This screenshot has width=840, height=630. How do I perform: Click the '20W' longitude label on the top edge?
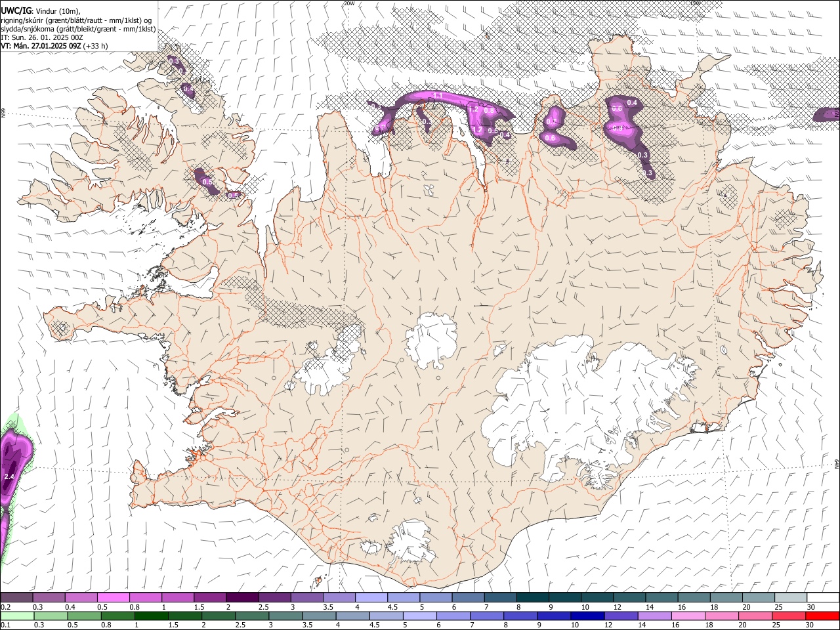[349, 3]
